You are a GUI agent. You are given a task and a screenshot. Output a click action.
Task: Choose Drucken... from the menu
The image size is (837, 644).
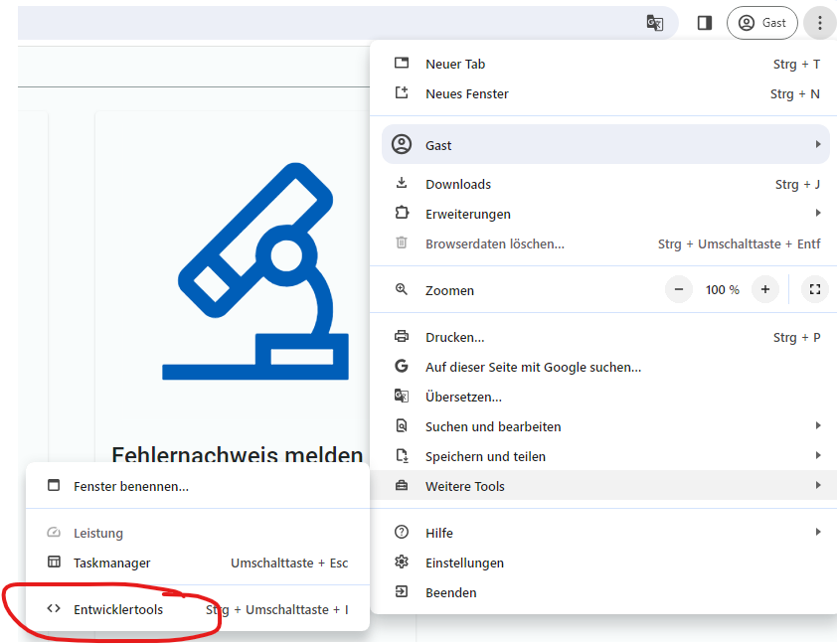click(x=455, y=337)
